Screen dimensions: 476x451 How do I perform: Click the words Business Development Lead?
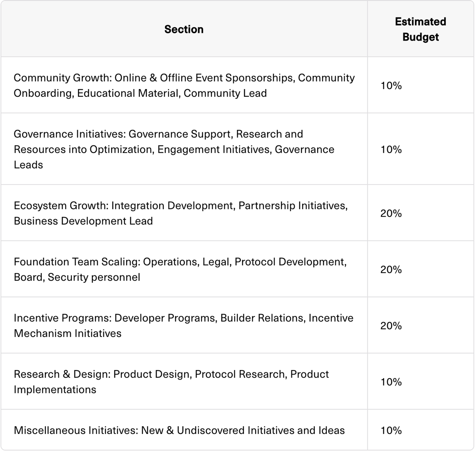coord(83,221)
